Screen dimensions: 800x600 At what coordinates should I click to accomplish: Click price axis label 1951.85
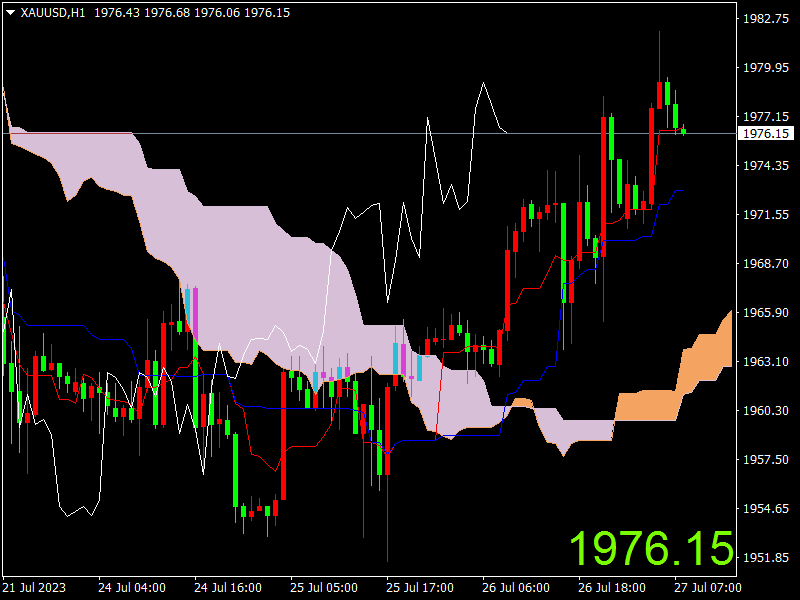pos(766,558)
